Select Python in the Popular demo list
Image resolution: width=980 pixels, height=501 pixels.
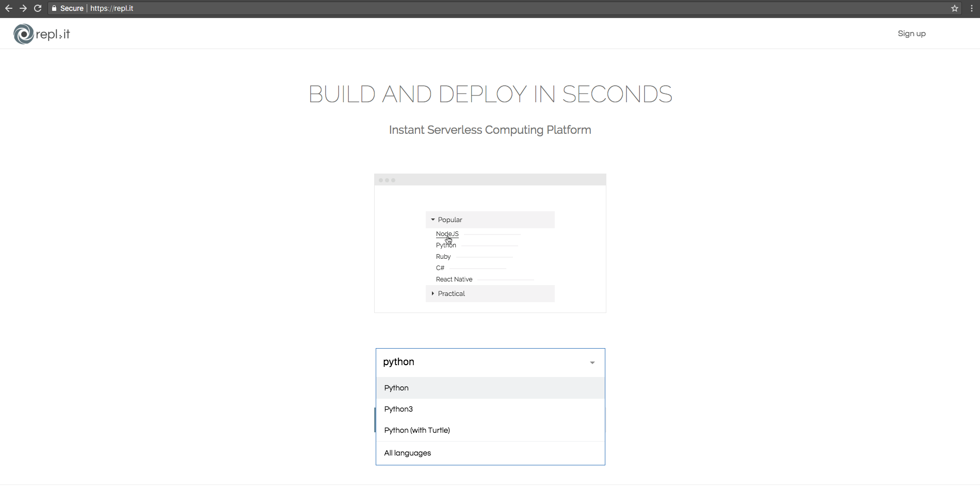(x=446, y=245)
